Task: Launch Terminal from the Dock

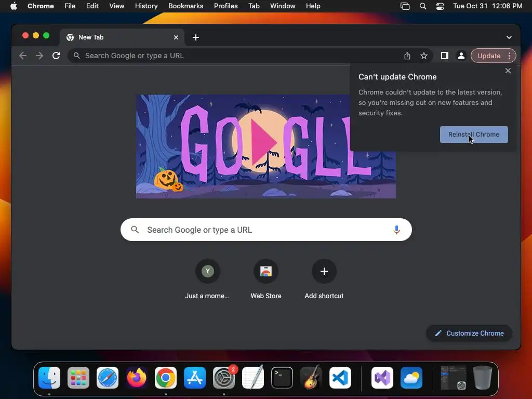Action: click(x=282, y=378)
